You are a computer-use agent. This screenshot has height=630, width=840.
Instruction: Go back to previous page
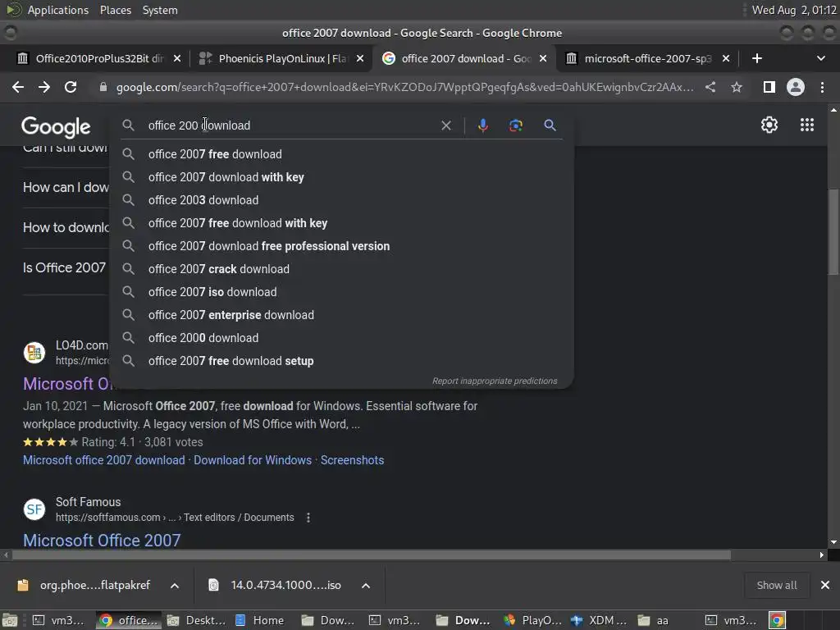(18, 87)
